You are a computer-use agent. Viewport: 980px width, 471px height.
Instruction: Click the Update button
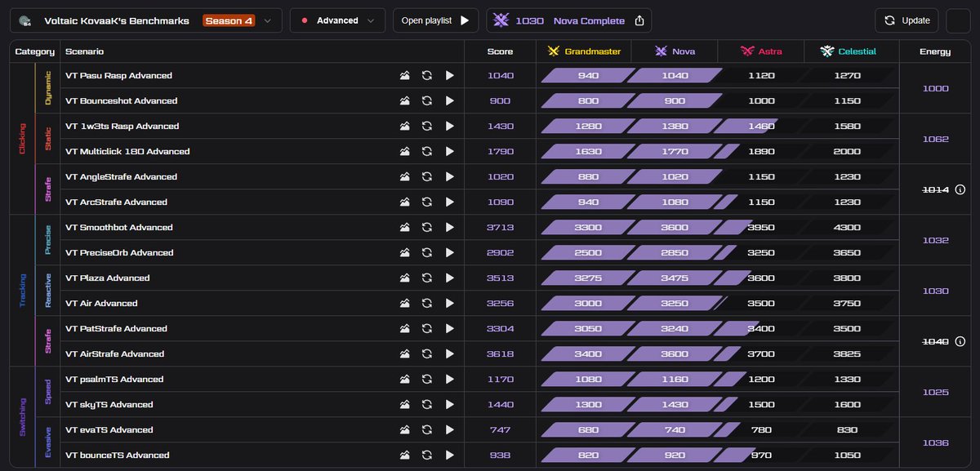point(906,20)
